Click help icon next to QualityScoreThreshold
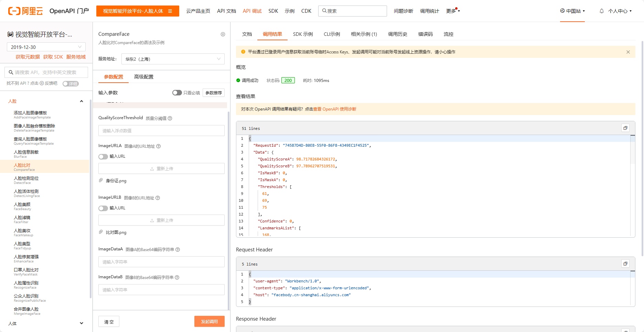Viewport: 644px width, 332px height. [170, 118]
